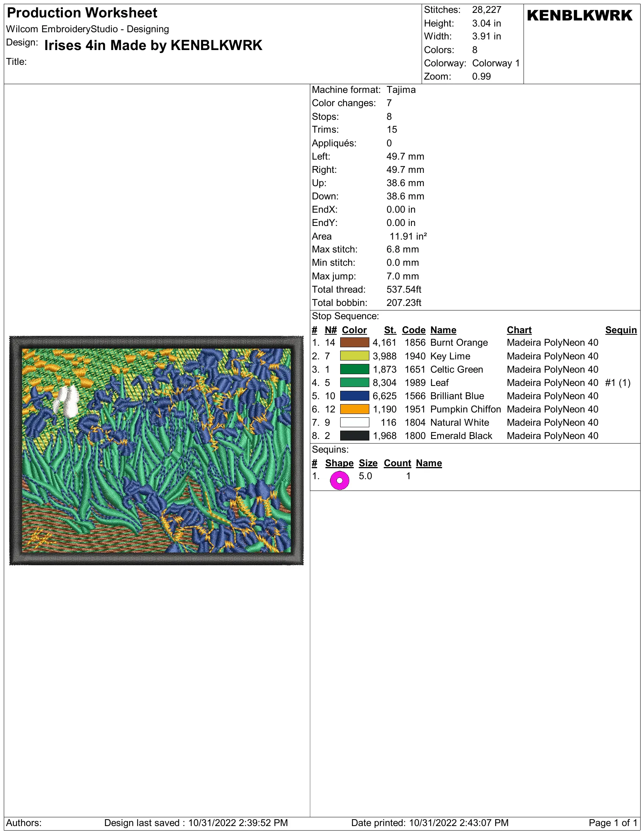
Task: Click the sequin 'Count' column header
Action: (x=397, y=463)
